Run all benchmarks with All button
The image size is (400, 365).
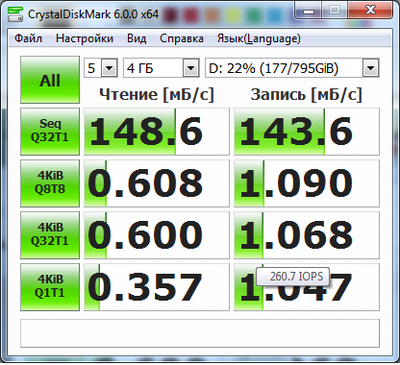(50, 80)
